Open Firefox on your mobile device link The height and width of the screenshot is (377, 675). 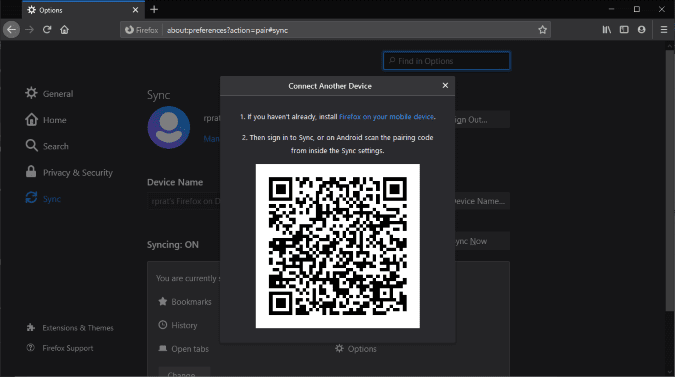point(386,117)
